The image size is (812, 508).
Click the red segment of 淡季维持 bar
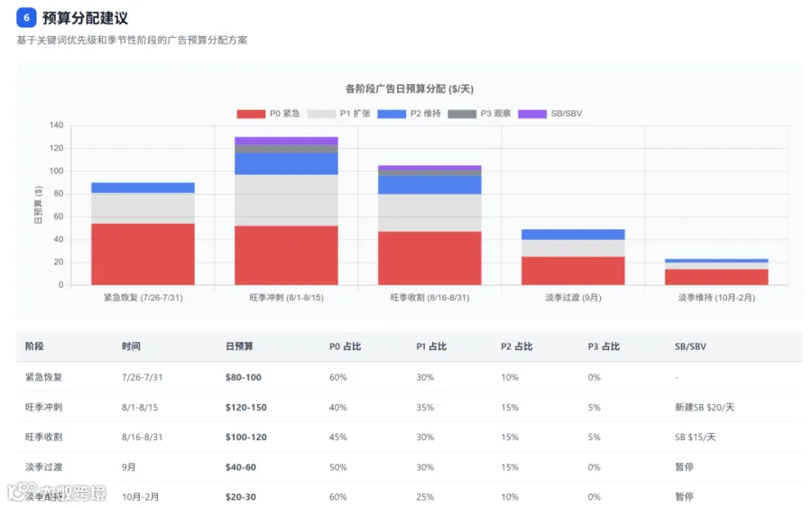(716, 277)
